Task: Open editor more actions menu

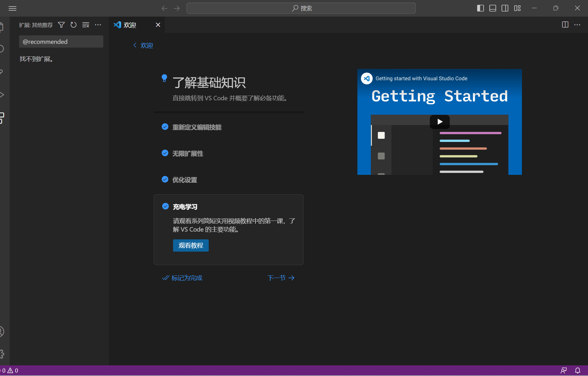Action: click(x=577, y=25)
